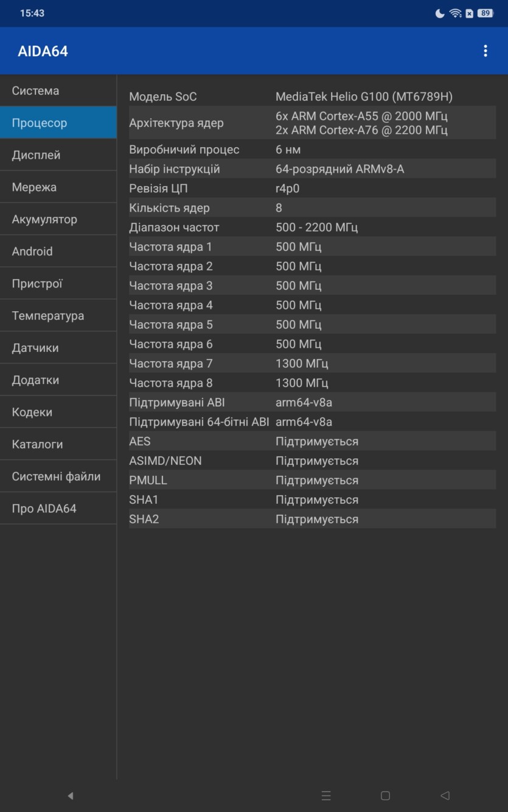Viewport: 508px width, 812px height.
Task: Open Про AIDA64 info page
Action: coord(58,509)
